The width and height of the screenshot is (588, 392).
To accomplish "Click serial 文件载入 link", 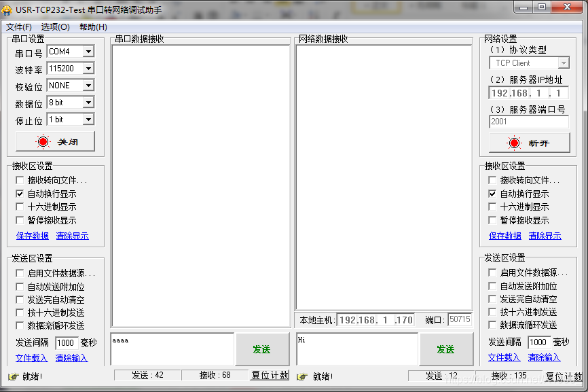I will point(31,358).
